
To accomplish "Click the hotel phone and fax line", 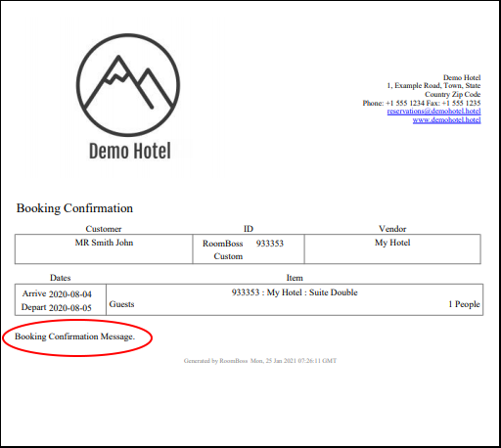I will [422, 103].
